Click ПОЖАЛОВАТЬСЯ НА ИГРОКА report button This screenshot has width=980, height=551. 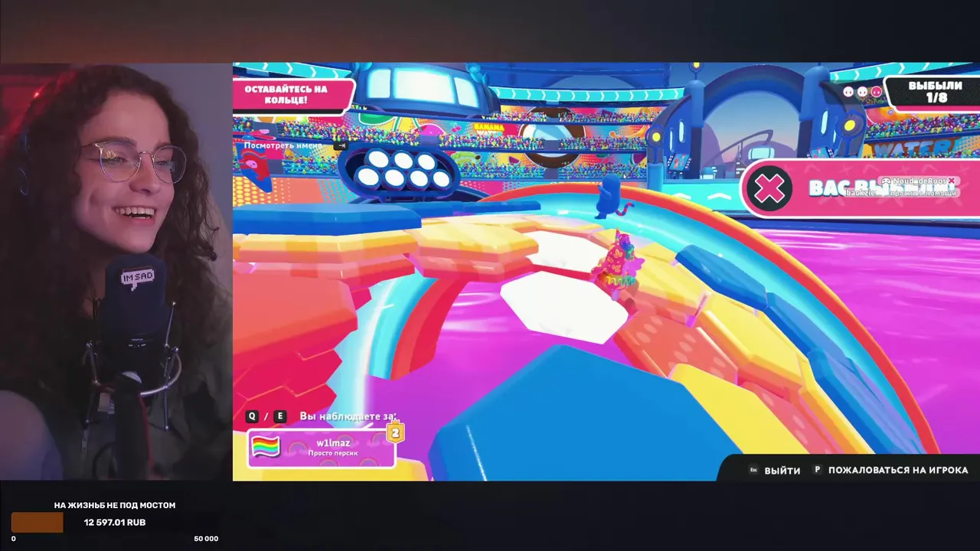898,470
